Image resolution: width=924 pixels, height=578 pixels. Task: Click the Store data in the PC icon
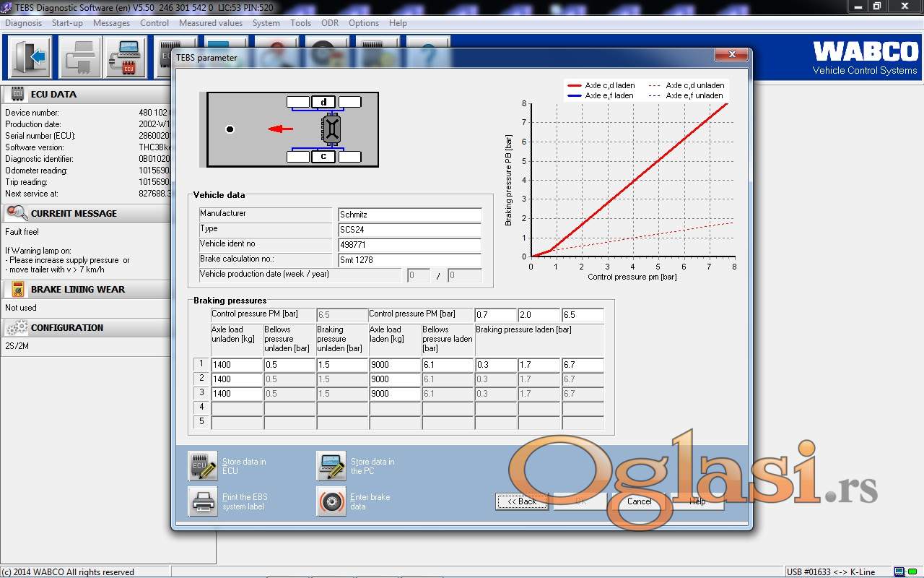coord(331,466)
